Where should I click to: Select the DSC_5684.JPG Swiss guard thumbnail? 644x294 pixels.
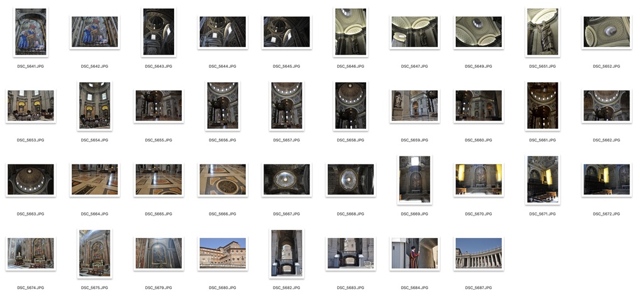414,253
